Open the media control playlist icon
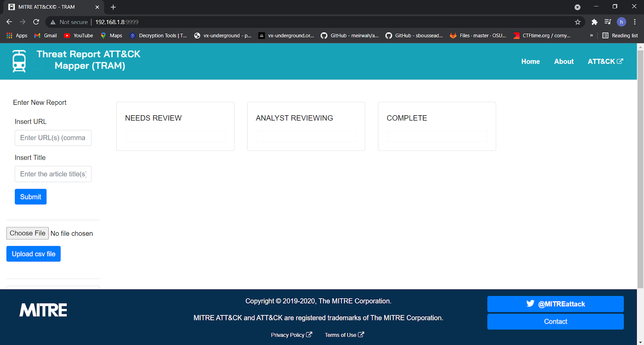644x345 pixels. coord(608,22)
